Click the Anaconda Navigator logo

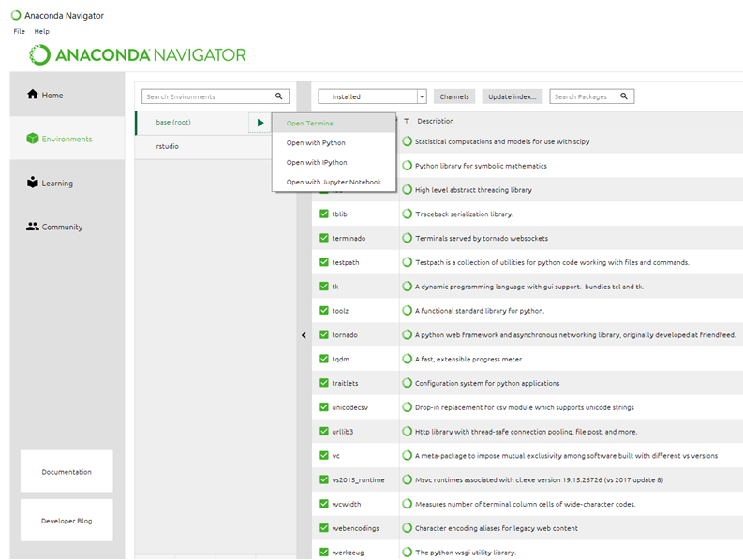[x=138, y=55]
